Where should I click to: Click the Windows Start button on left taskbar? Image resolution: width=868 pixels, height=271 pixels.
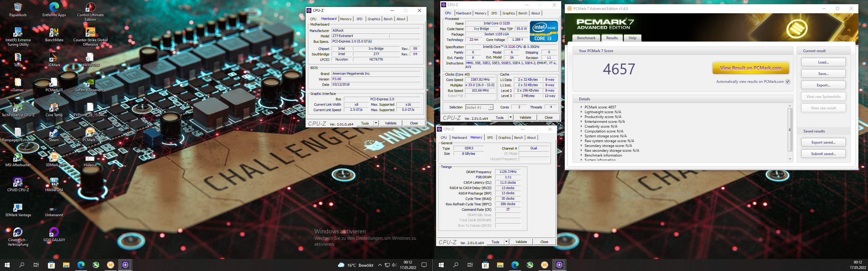pos(7,265)
